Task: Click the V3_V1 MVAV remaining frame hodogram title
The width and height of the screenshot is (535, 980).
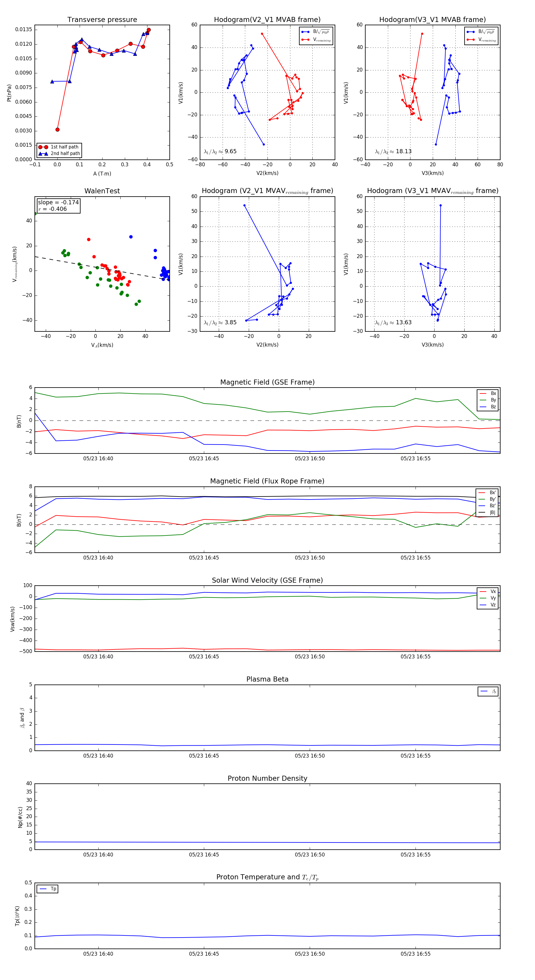Action: click(x=432, y=191)
